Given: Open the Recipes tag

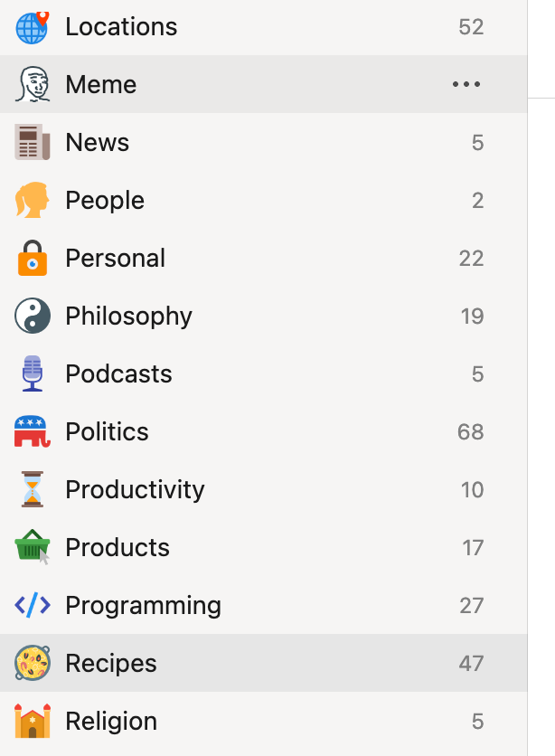Looking at the screenshot, I should click(264, 663).
